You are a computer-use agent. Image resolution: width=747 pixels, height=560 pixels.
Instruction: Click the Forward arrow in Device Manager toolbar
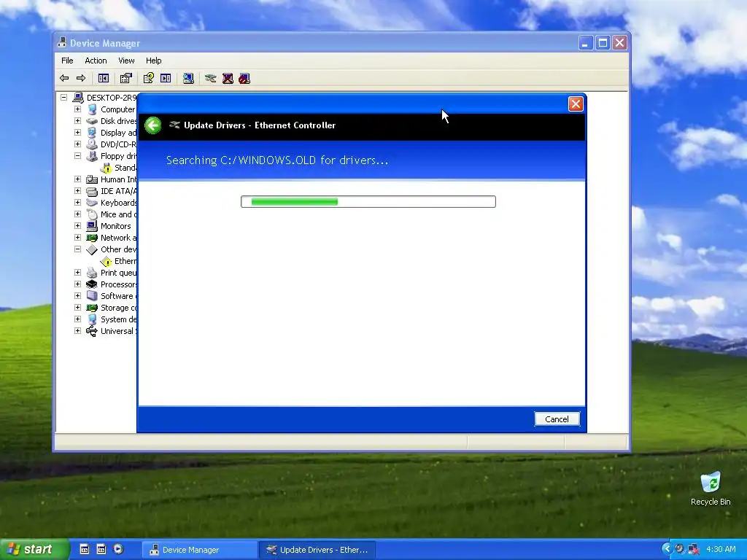(81, 78)
